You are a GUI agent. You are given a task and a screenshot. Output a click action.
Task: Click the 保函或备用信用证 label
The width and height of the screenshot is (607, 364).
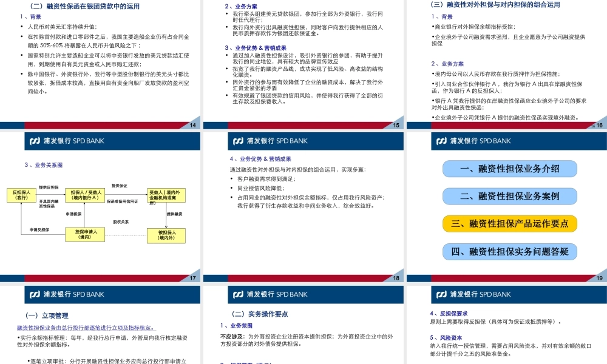pyautogui.click(x=123, y=201)
